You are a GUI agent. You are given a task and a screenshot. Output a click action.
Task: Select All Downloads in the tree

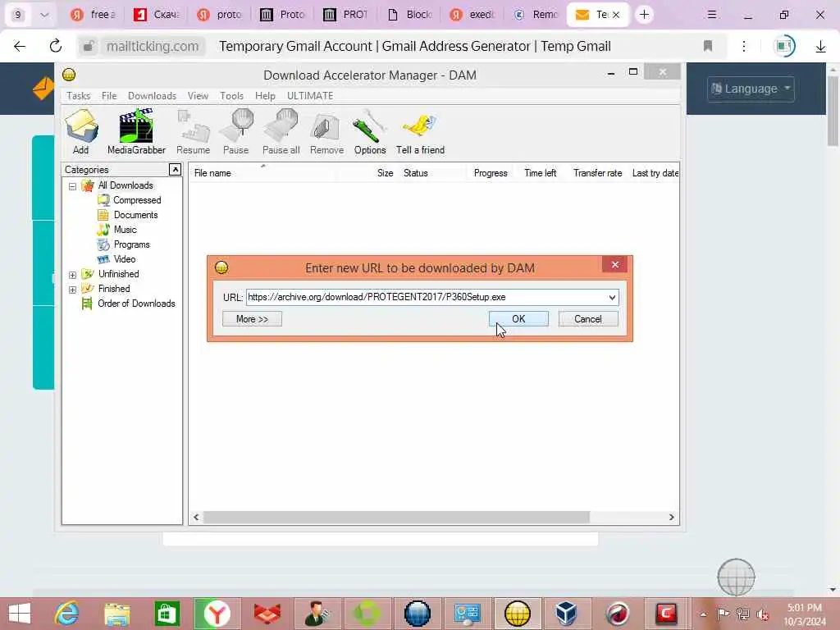tap(126, 185)
